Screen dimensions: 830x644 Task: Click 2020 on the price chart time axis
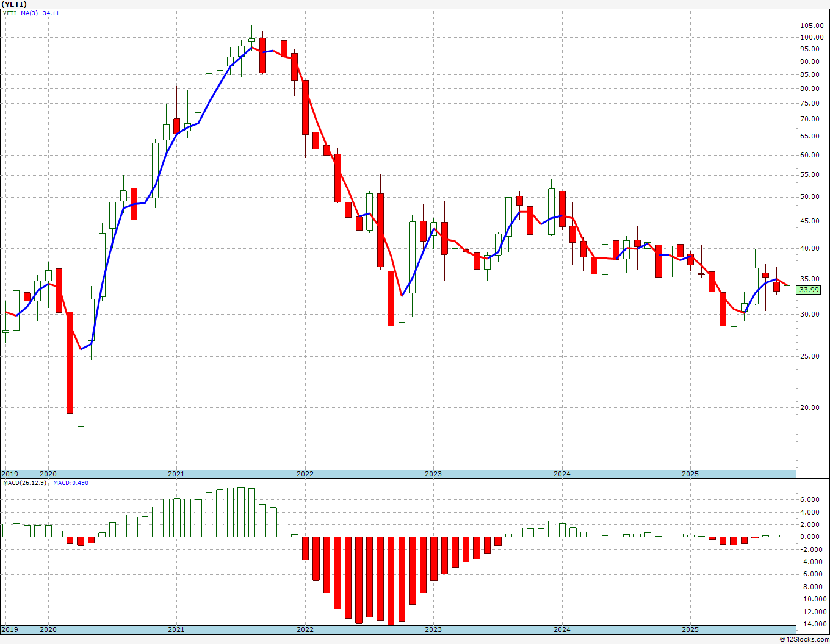(48, 474)
